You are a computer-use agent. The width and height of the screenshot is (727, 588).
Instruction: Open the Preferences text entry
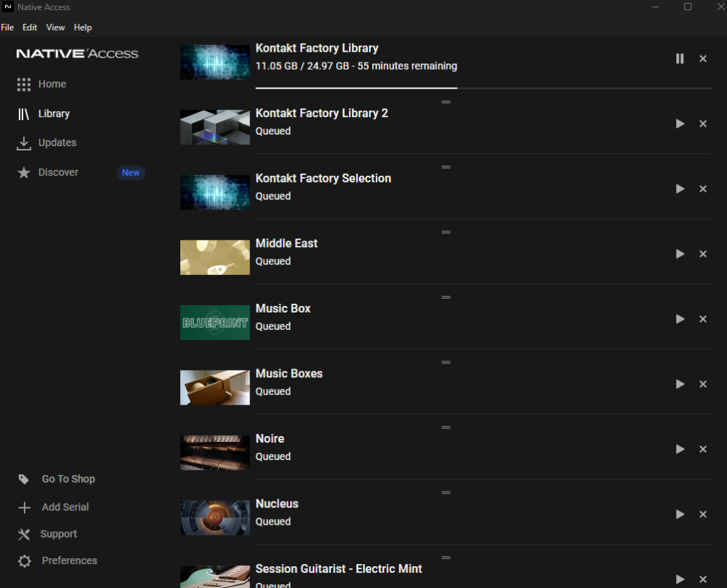[70, 560]
